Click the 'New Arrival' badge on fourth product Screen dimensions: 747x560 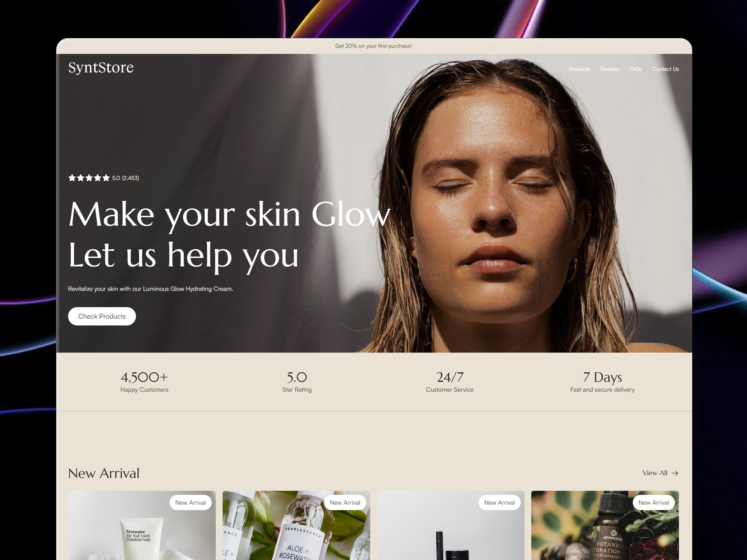(652, 503)
